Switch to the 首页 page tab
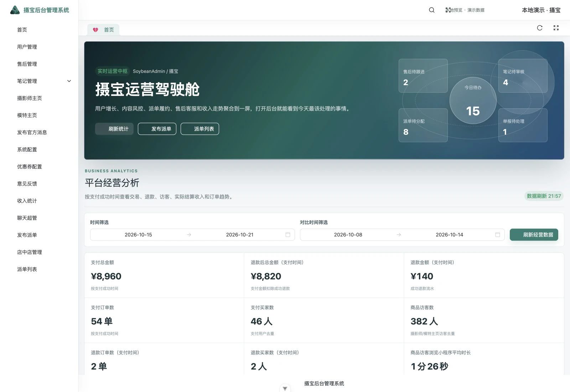570x392 pixels. 103,30
